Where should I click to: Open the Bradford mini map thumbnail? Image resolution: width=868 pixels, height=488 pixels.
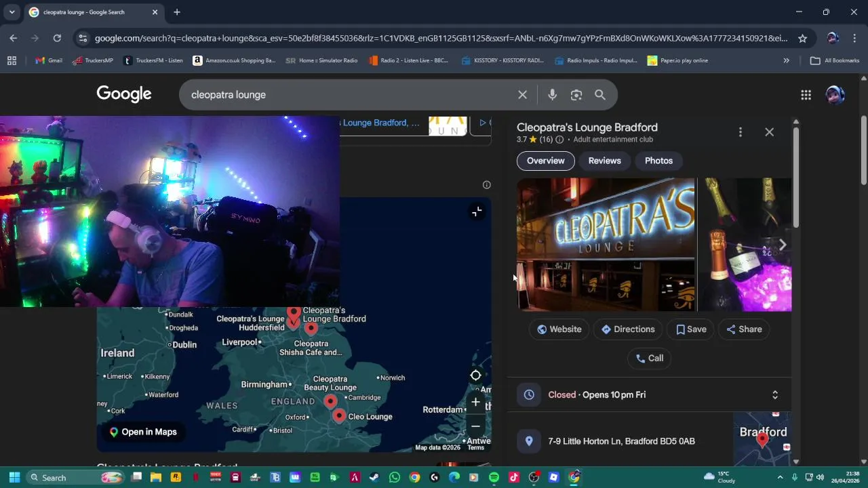762,439
